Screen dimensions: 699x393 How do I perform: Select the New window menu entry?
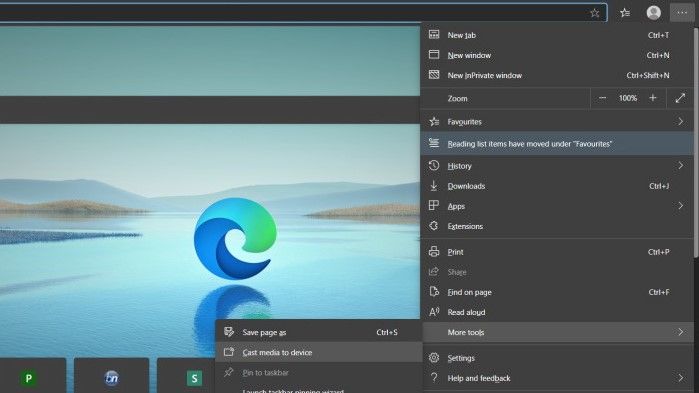(557, 55)
